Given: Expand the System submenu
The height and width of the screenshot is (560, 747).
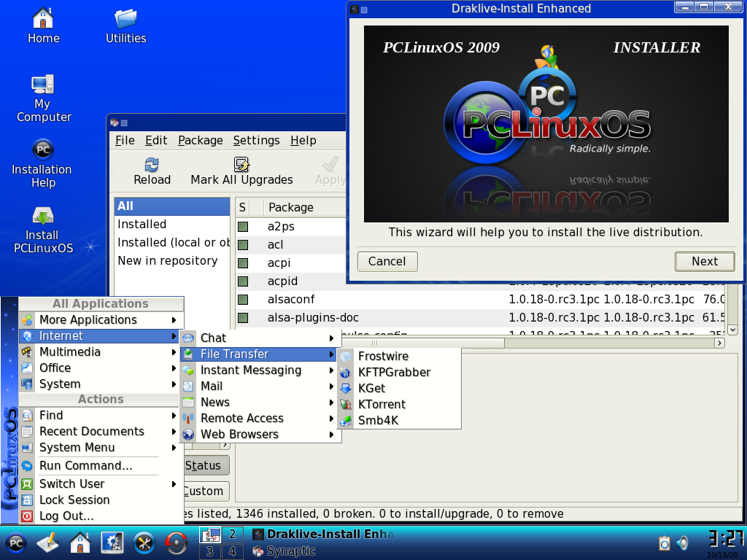Looking at the screenshot, I should point(100,384).
